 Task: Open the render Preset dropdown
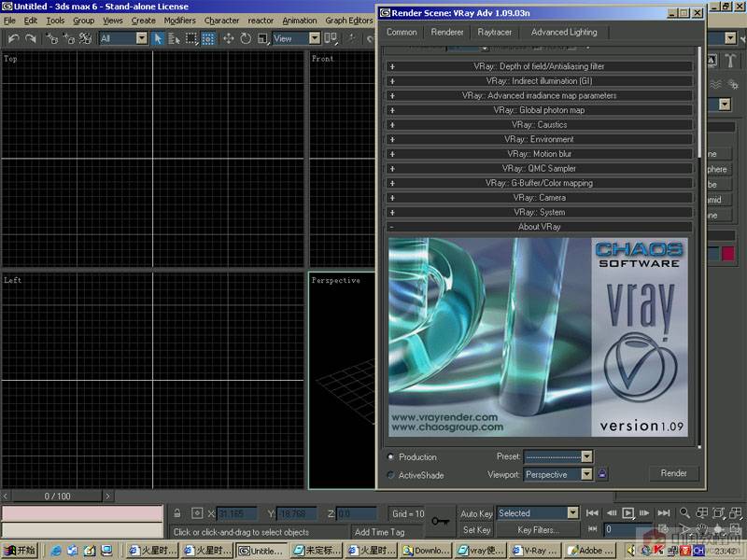pos(557,456)
